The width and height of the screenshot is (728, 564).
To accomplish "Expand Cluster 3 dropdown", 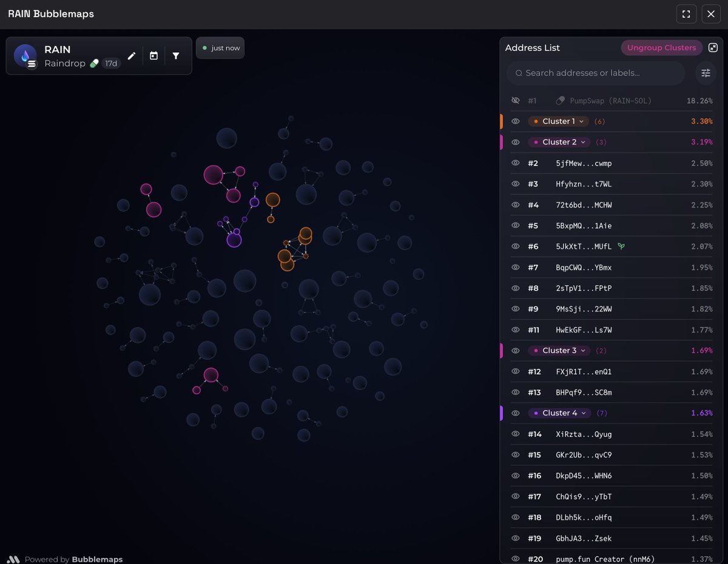I will coord(558,351).
